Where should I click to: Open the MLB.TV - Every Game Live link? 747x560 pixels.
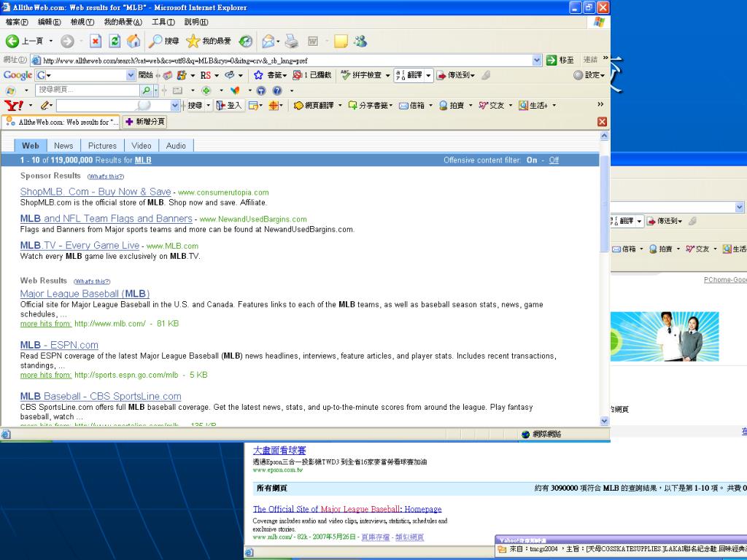coord(80,245)
